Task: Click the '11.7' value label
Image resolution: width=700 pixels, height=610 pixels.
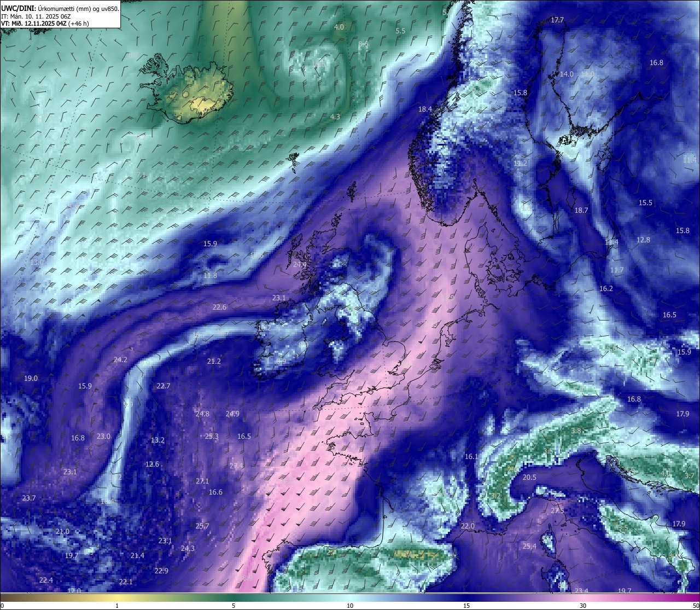Action: 616,270
